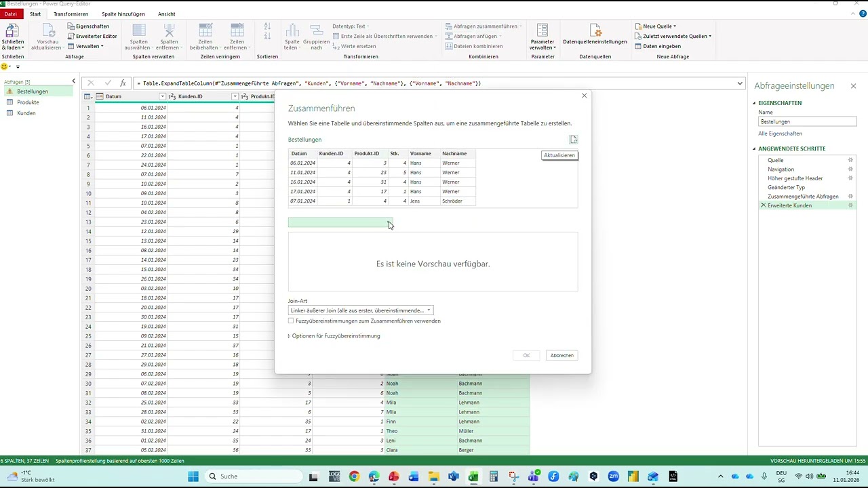Click Spalten entfernen icon
The image size is (868, 488).
[170, 30]
